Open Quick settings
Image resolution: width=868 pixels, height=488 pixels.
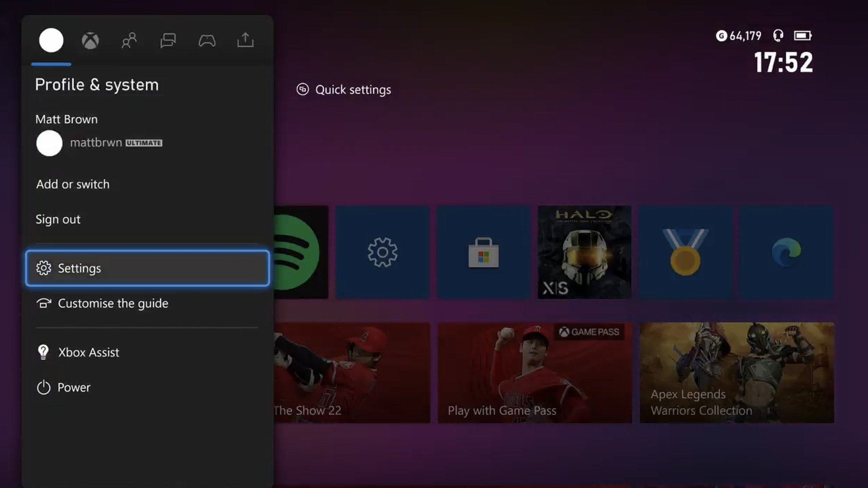tap(344, 89)
